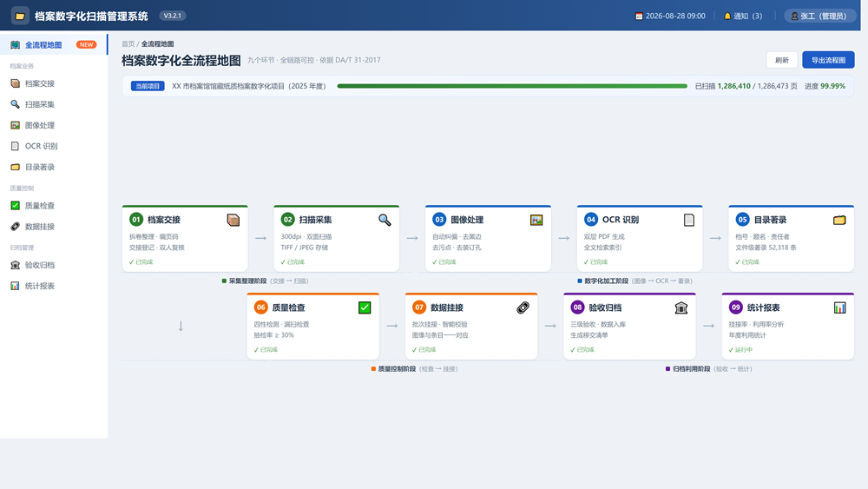Click the 当前项目 tag
The image size is (868, 489).
click(x=148, y=86)
